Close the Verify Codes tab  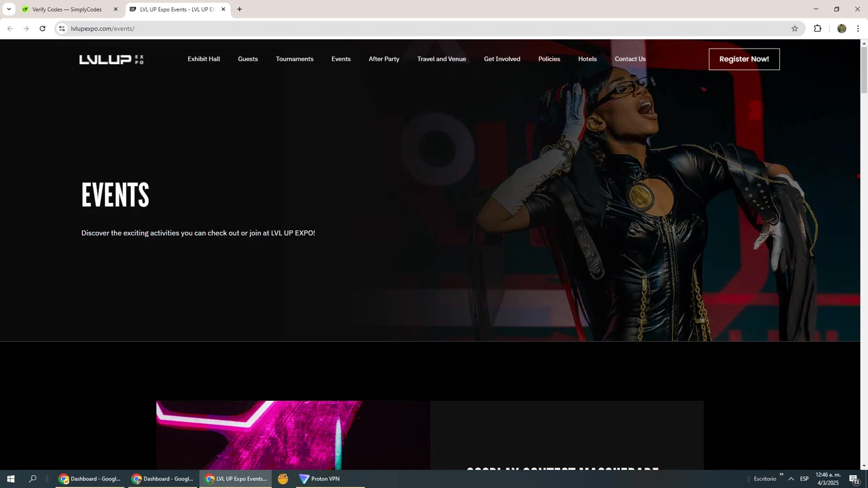[116, 9]
